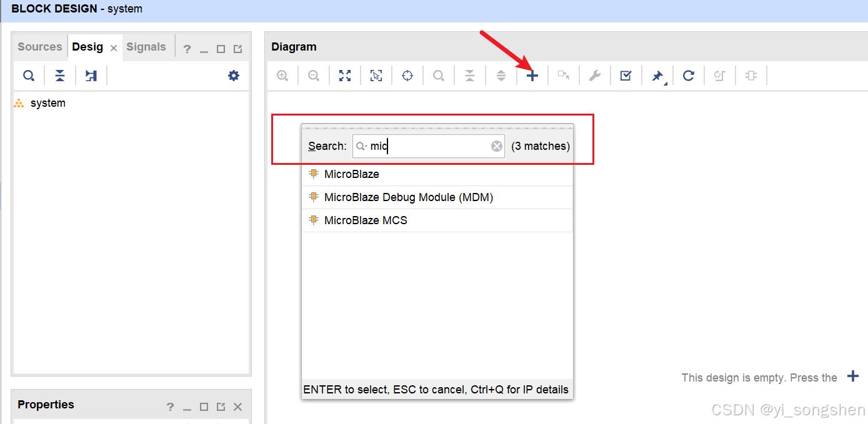Click the IP Search text field
This screenshot has width=868, height=424.
[x=429, y=146]
